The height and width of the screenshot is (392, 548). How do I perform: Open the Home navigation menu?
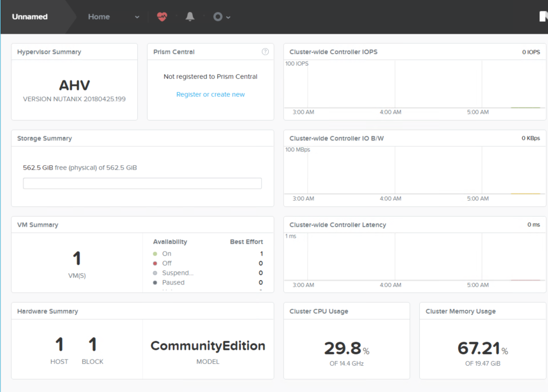[x=99, y=17]
